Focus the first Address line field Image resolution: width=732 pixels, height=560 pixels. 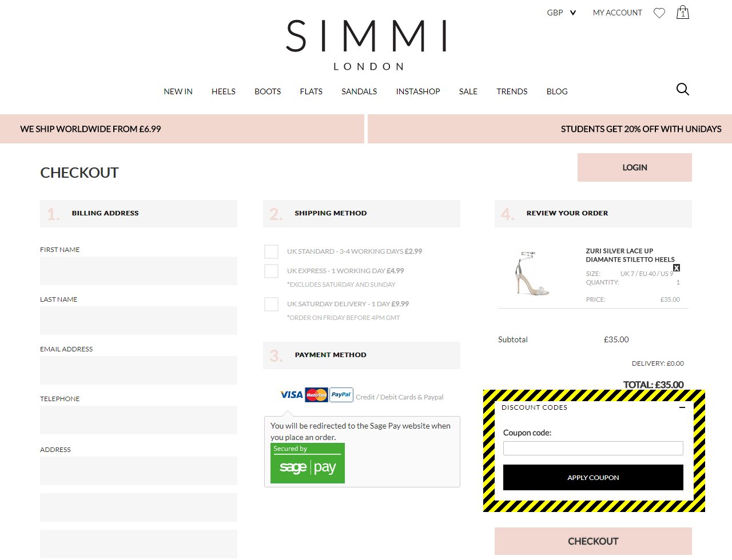click(138, 471)
